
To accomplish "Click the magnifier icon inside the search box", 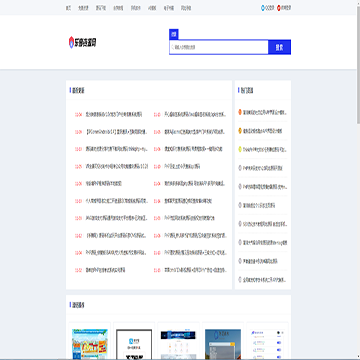I will pyautogui.click(x=173, y=47).
